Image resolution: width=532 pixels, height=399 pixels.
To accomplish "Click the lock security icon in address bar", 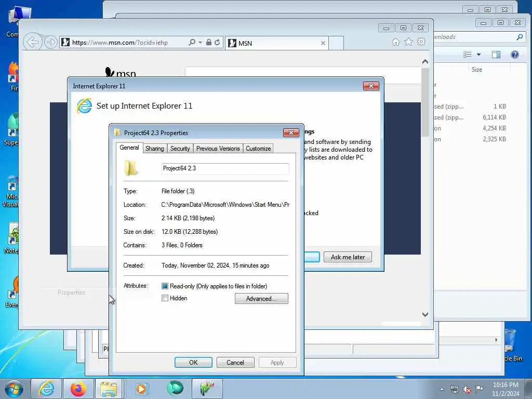I will pos(209,43).
